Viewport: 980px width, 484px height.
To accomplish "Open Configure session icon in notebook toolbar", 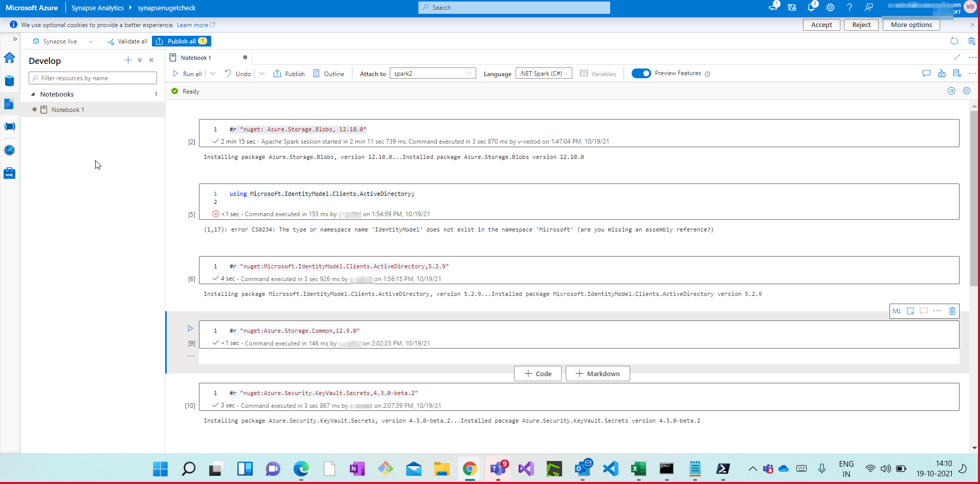I will pos(957,74).
